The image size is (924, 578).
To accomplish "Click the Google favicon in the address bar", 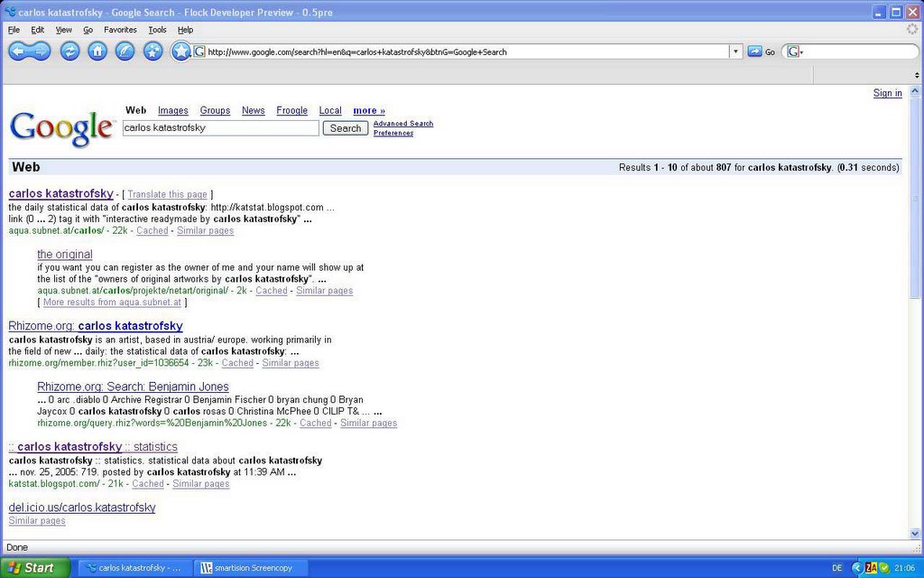I will [x=199, y=51].
